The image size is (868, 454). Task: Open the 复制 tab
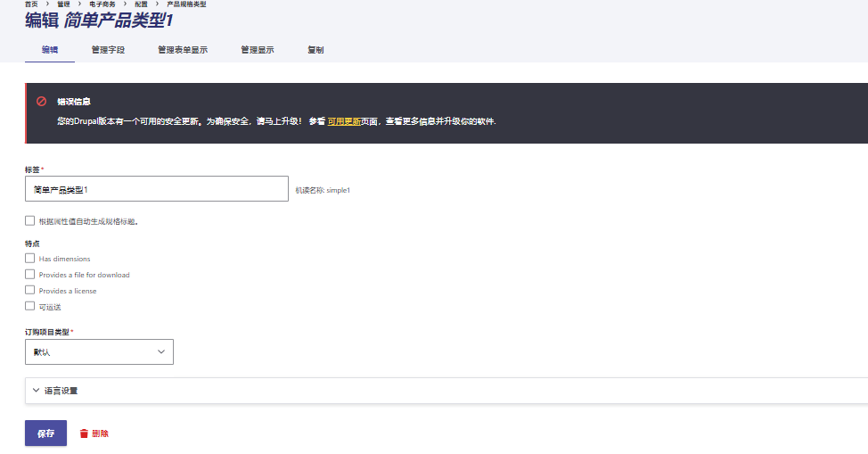pyautogui.click(x=315, y=50)
